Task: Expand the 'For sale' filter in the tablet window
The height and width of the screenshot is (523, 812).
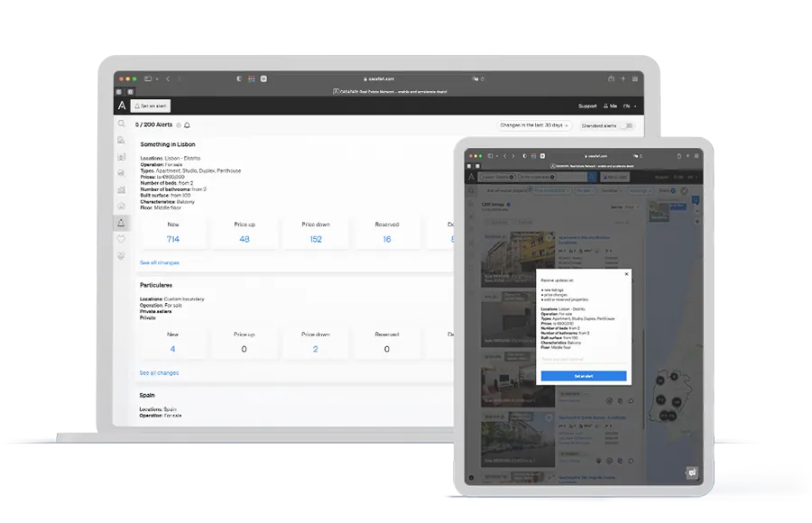Action: (x=586, y=191)
